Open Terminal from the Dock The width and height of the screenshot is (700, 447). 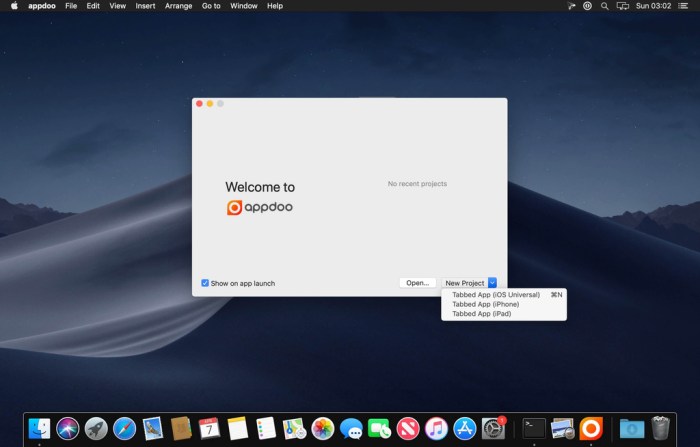point(534,428)
